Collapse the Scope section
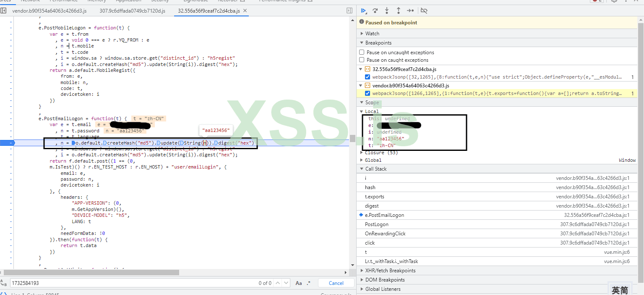This screenshot has height=295, width=644. click(362, 103)
